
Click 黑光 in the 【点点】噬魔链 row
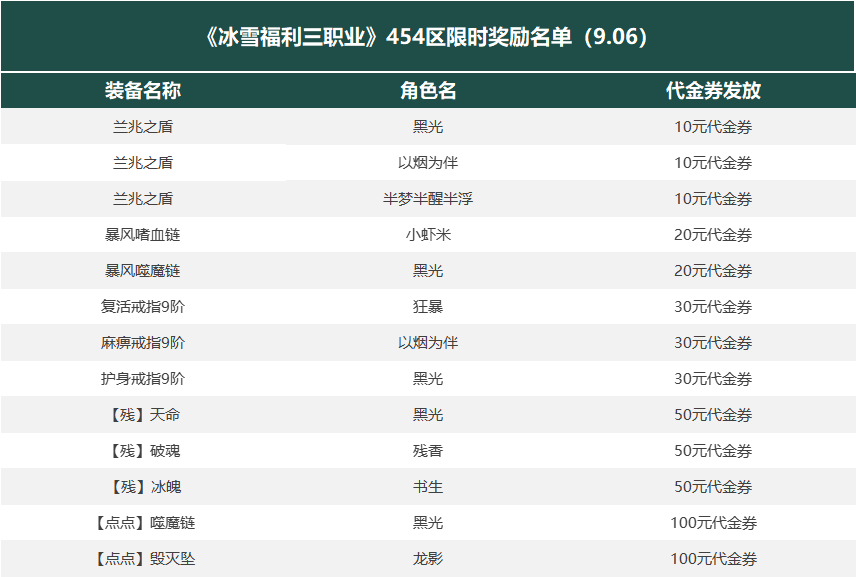pos(427,523)
